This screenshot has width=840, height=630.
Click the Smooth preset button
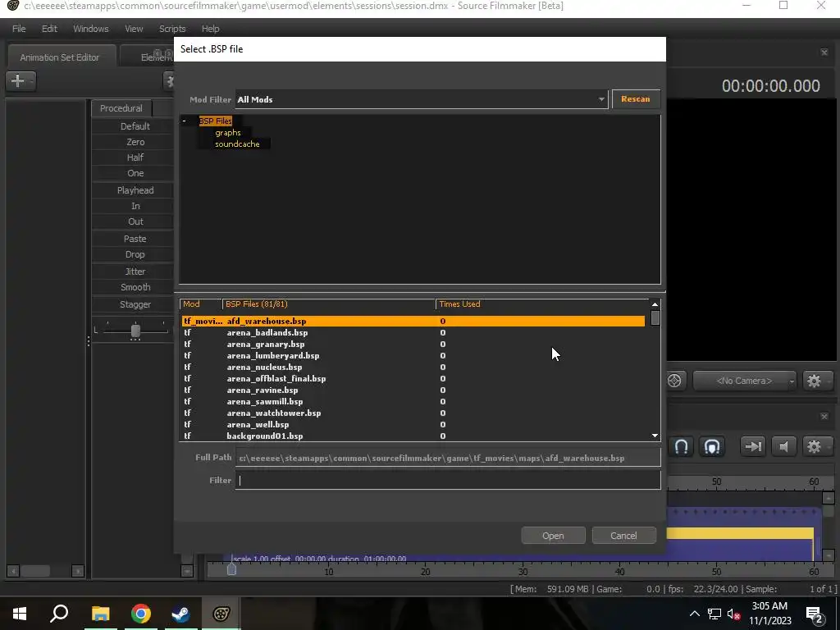pos(135,287)
